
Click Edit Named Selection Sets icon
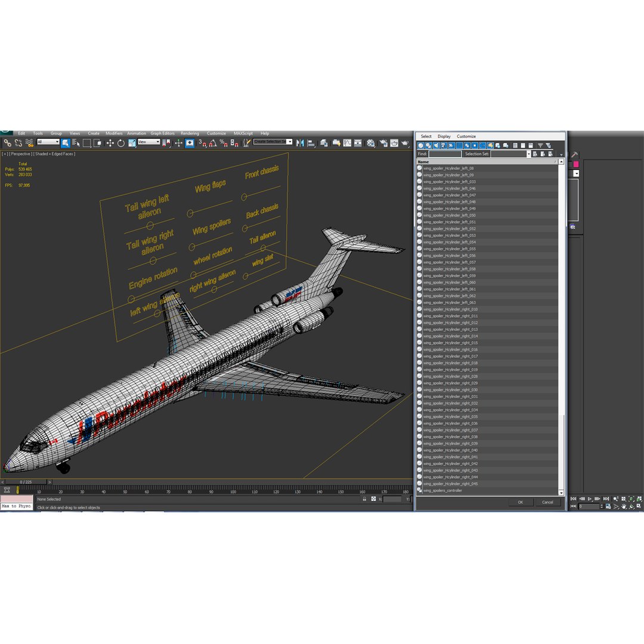(x=247, y=143)
